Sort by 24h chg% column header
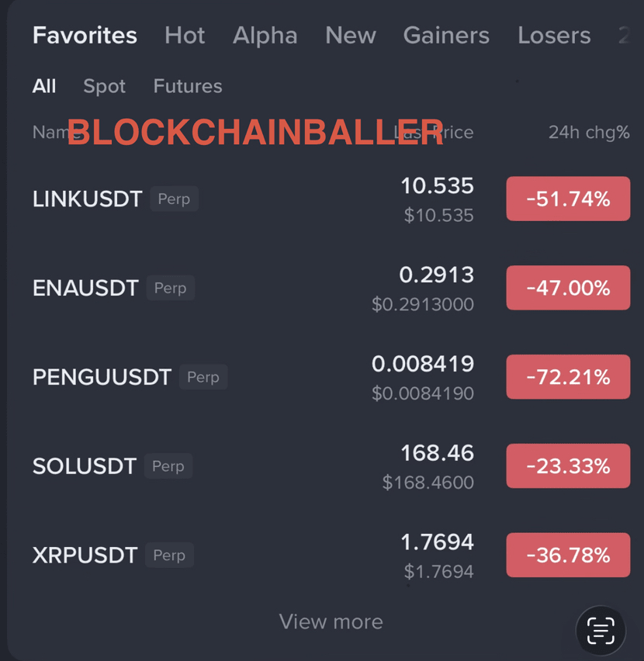This screenshot has height=661, width=644. tap(589, 133)
